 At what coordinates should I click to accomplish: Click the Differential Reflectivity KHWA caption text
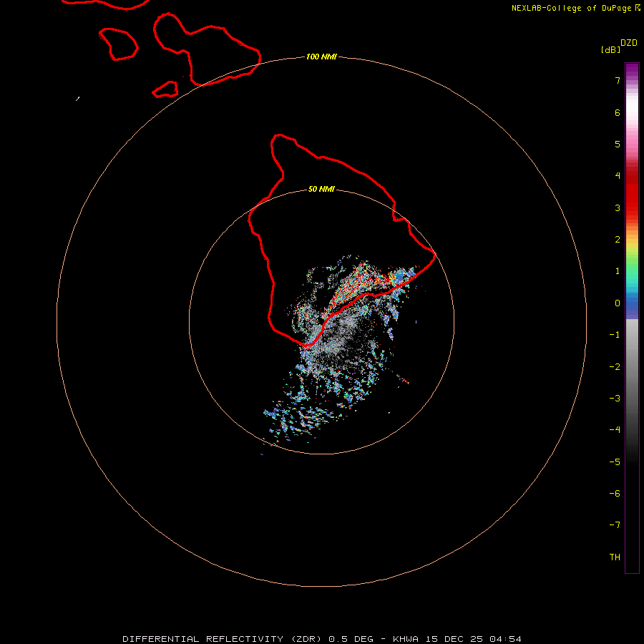[x=322, y=639]
